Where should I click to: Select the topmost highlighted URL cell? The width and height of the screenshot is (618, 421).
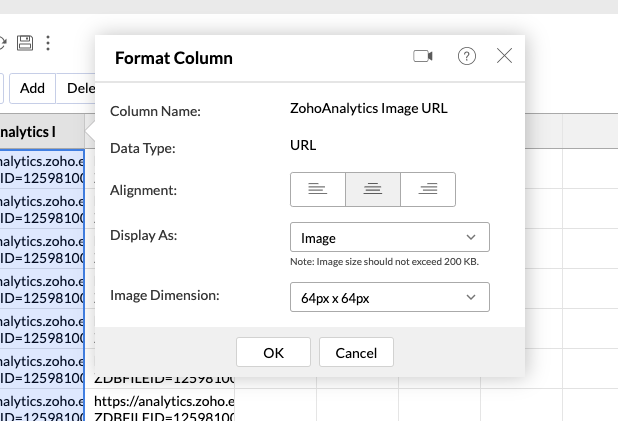tap(42, 166)
